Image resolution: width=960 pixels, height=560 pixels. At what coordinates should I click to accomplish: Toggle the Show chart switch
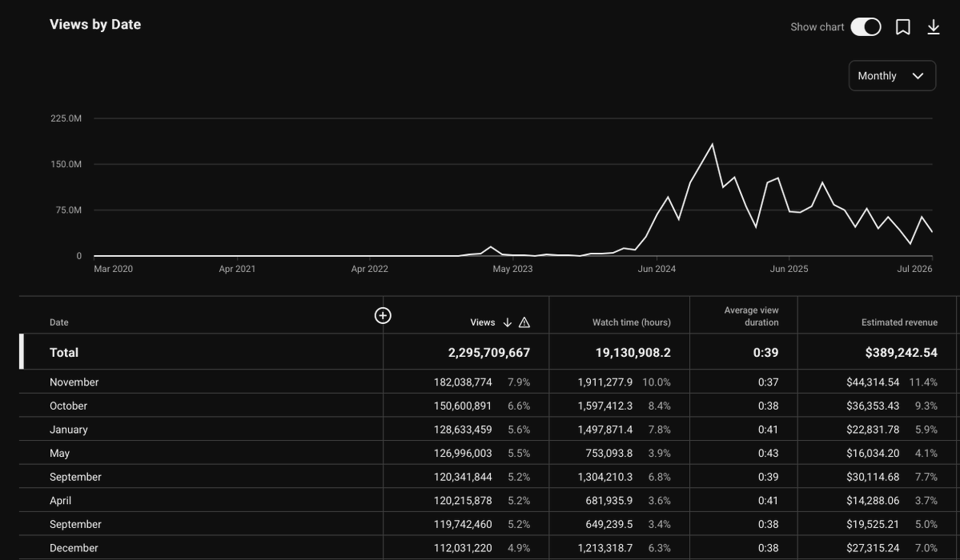[x=866, y=27]
